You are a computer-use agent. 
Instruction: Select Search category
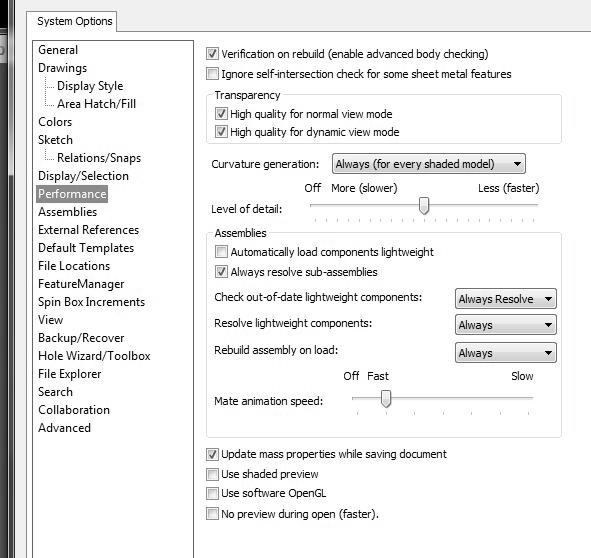(55, 392)
